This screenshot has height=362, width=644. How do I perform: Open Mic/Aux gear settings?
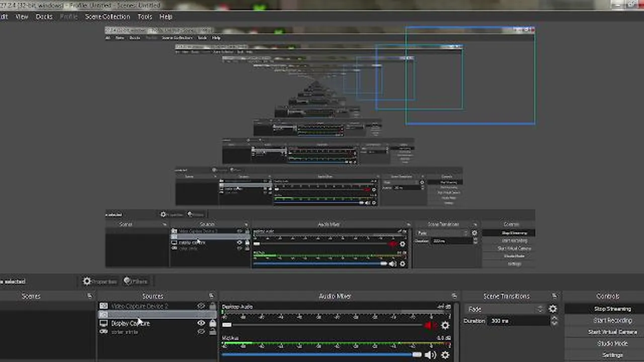[445, 355]
